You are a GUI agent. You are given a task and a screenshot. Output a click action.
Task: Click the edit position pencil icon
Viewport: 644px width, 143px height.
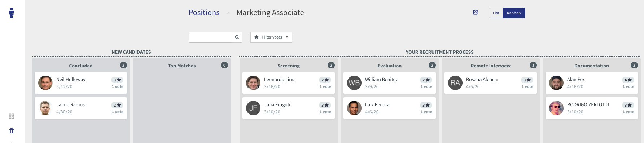click(x=475, y=12)
